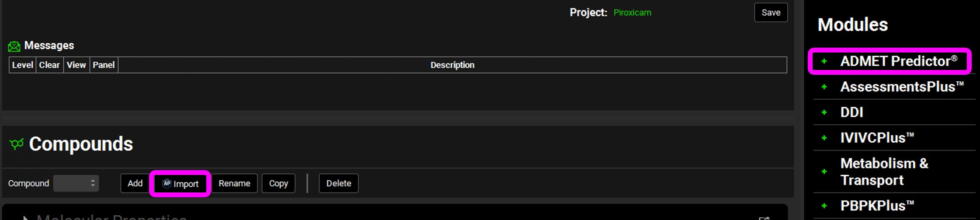Click the PBPKPlus plus icon
This screenshot has height=220, width=980.
pos(824,206)
